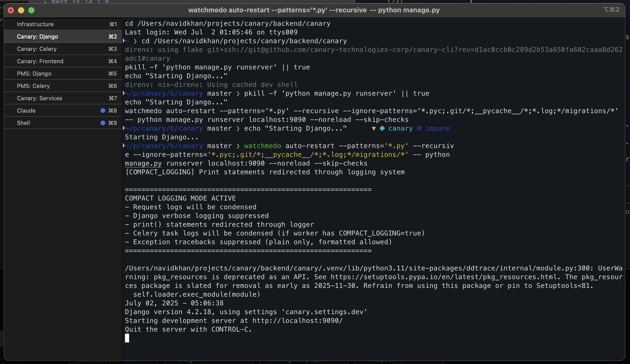Click the terminal cursor block at the bottom
Image resolution: width=630 pixels, height=364 pixels.
click(x=127, y=338)
